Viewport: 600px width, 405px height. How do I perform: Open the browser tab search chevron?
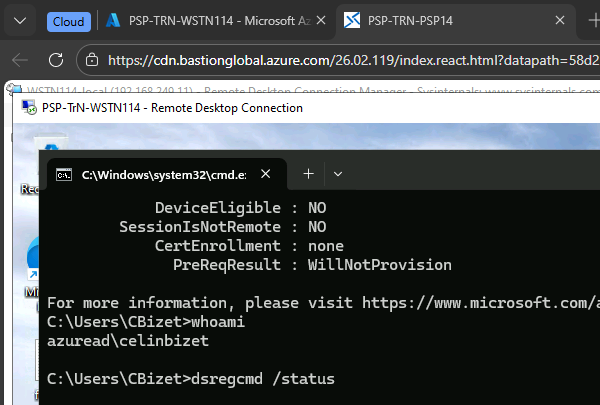[20, 21]
